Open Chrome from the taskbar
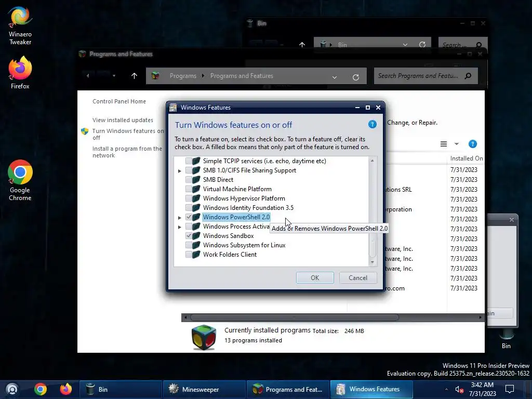532x399 pixels. [41, 389]
